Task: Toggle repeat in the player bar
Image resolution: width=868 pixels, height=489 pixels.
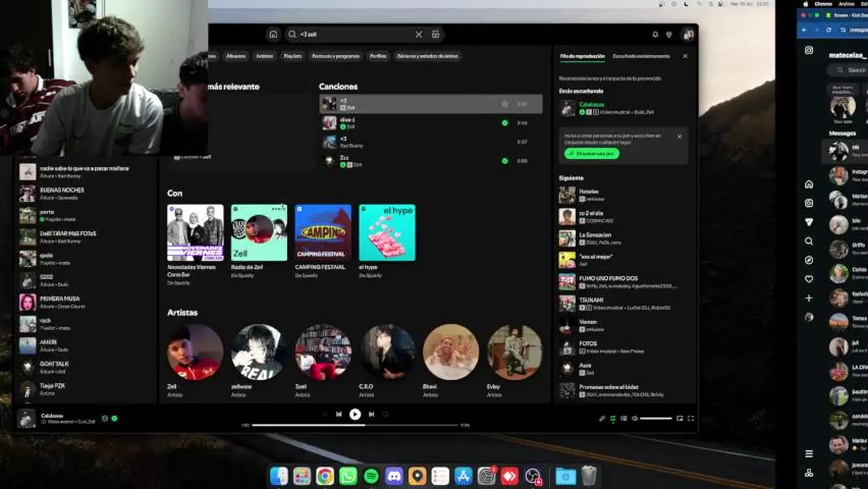Action: (385, 414)
